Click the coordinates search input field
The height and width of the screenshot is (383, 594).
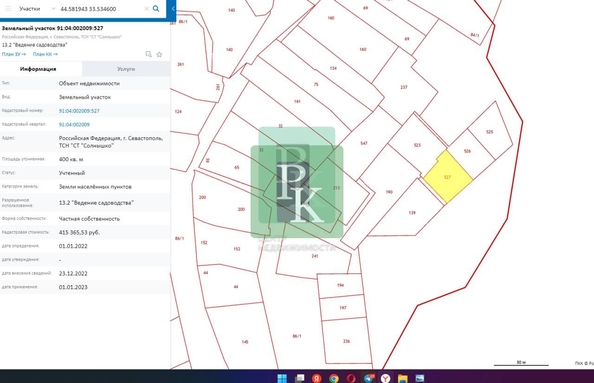click(x=100, y=9)
